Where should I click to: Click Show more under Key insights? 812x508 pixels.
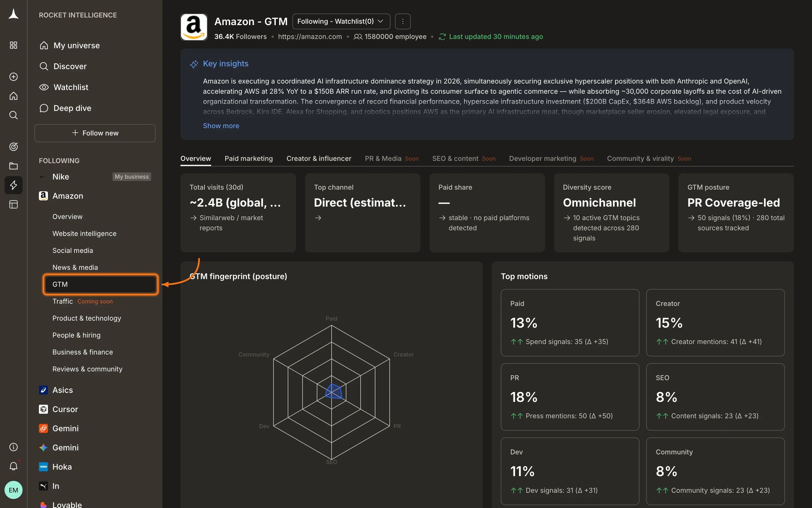(x=221, y=126)
